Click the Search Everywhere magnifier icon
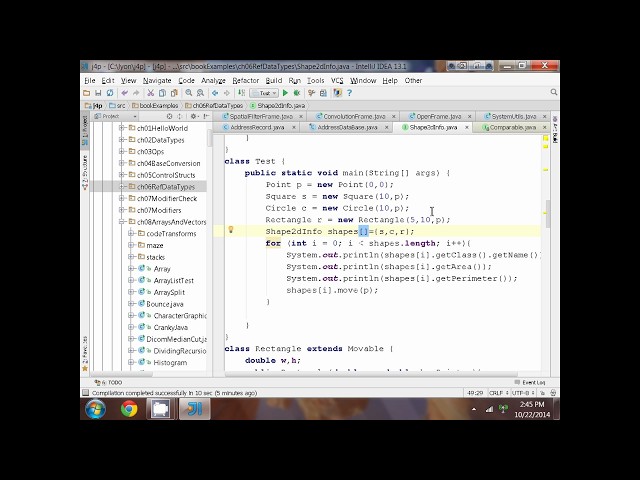640x480 pixels. 554,92
